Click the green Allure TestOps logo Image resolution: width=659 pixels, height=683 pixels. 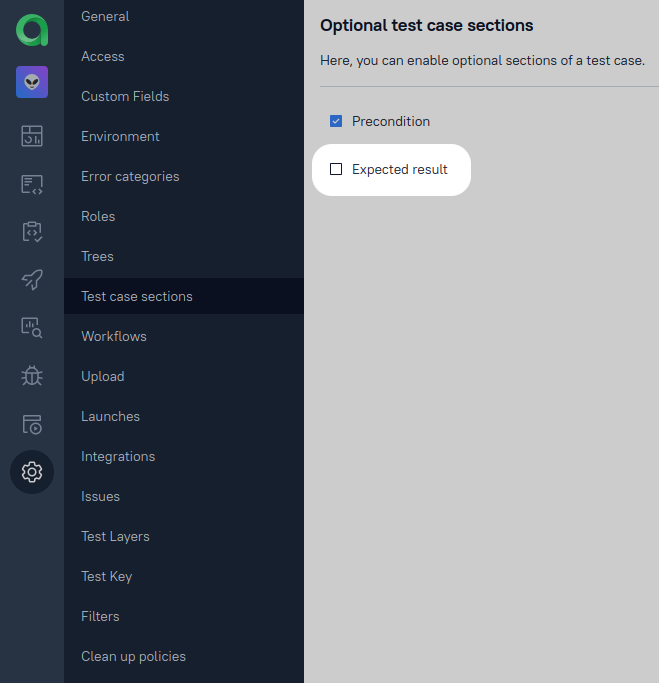click(x=32, y=30)
